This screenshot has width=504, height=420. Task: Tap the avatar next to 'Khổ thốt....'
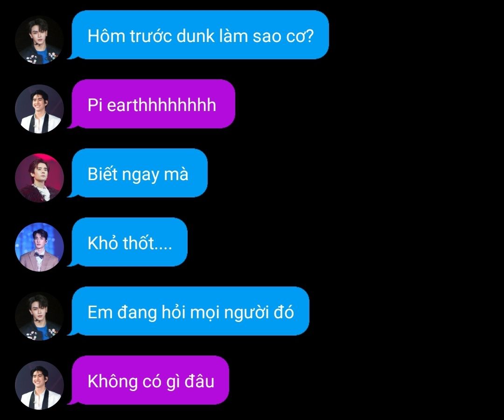pos(39,247)
